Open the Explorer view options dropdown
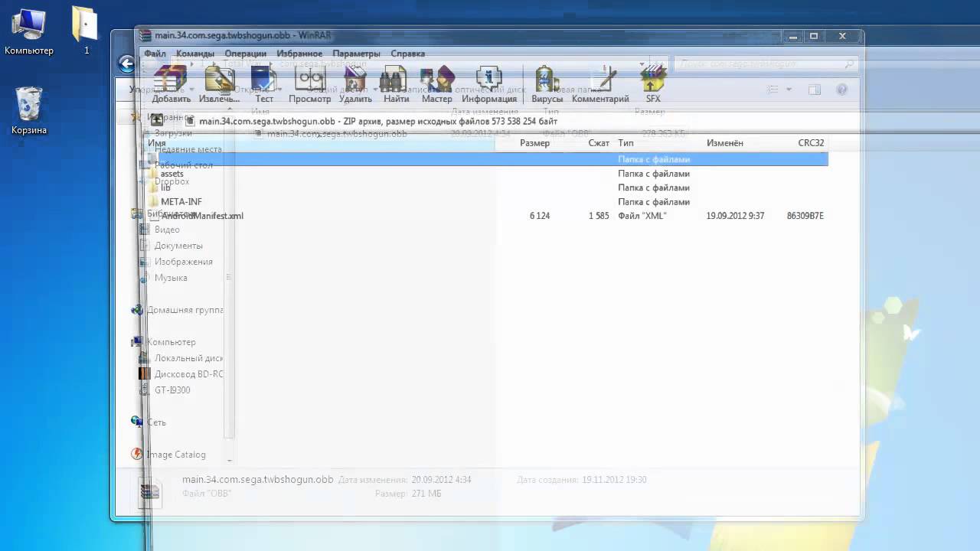980x551 pixels. click(x=789, y=90)
